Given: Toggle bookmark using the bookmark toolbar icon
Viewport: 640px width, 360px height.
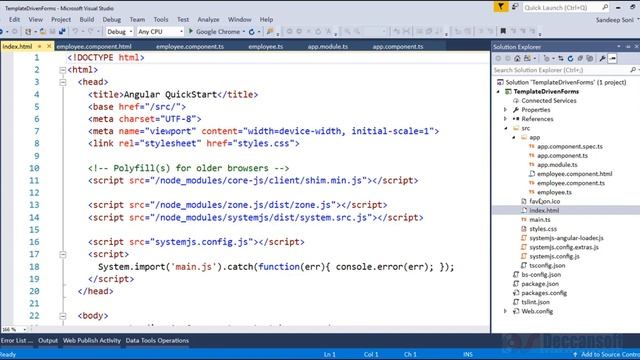Looking at the screenshot, I should 503,31.
